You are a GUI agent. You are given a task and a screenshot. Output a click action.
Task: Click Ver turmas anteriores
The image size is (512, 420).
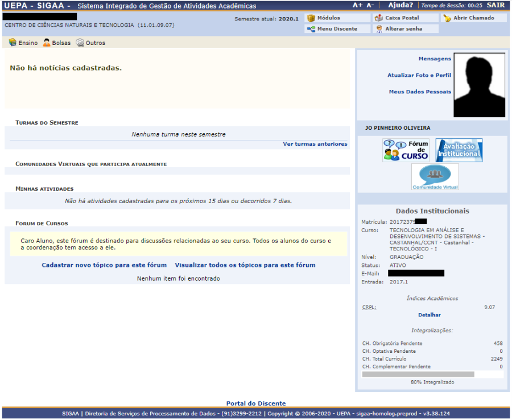click(x=315, y=144)
